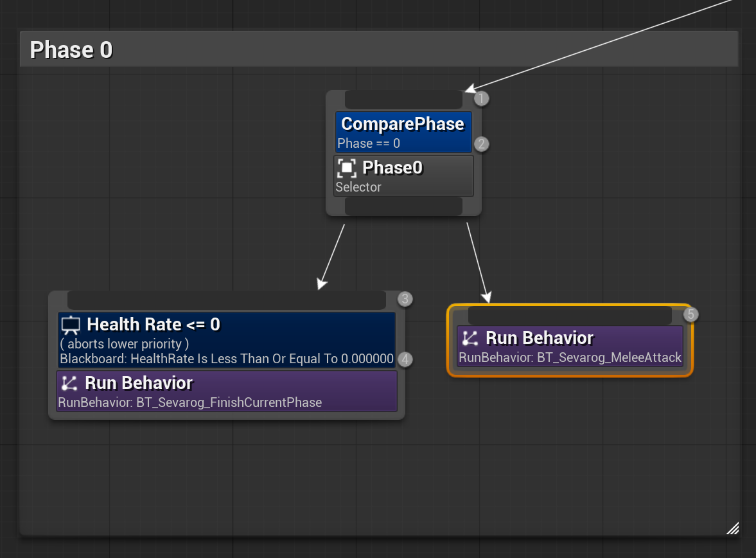Click execution index badge 3
This screenshot has height=558, width=756.
(x=405, y=299)
